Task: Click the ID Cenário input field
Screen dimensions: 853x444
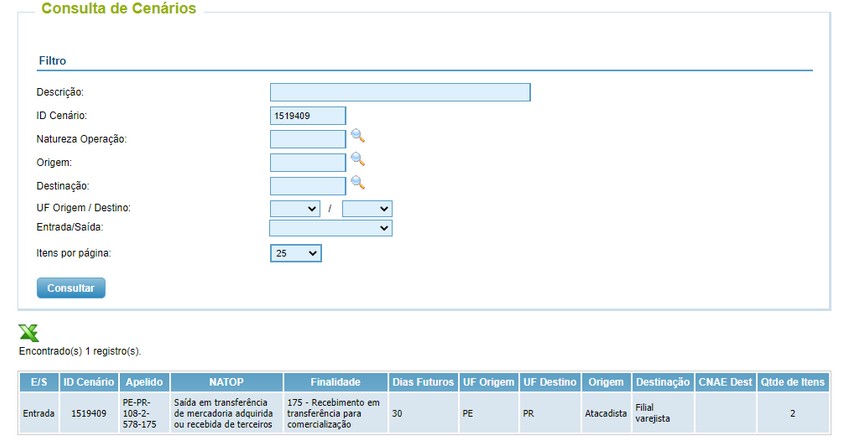Action: tap(307, 115)
